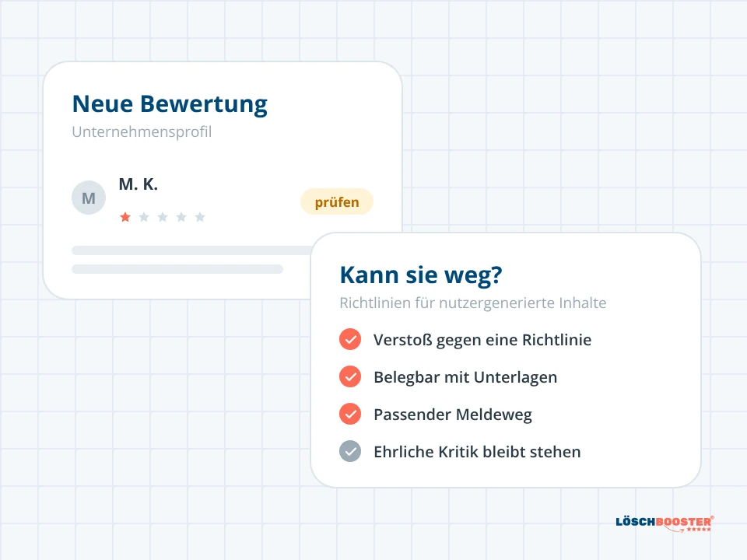Click 'Richtlinien für nutzergenerierte Inhalte' subtitle
The width and height of the screenshot is (747, 560).
point(473,303)
